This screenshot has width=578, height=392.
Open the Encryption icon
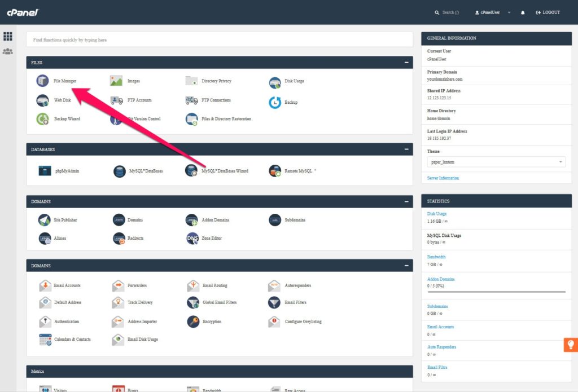pos(193,321)
